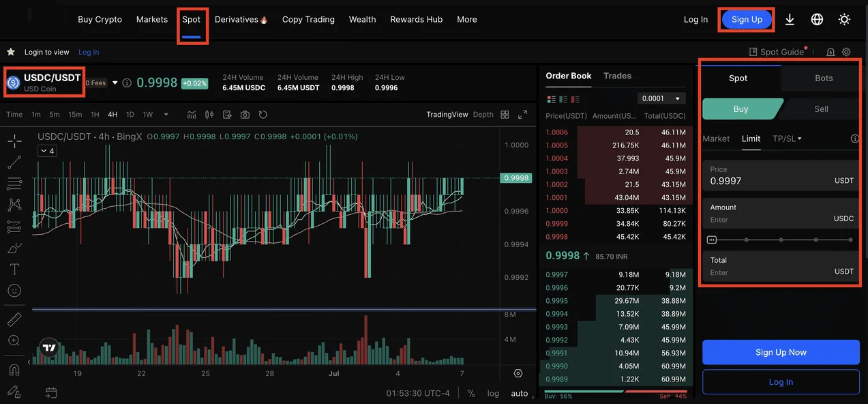Click the Price input field showing 0.9997
This screenshot has height=404, width=868.
(x=781, y=175)
